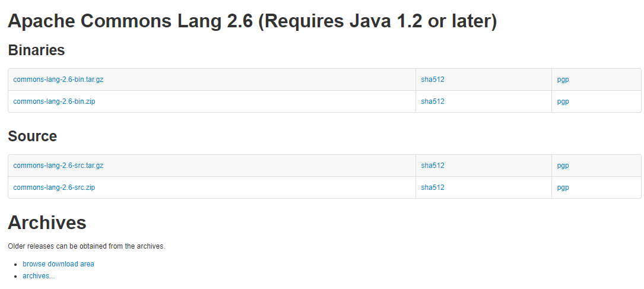Screen dimensions: 644x289
Task: Open pgp signature for commons-lang-2.6-bin.tar.gz
Action: coord(563,80)
